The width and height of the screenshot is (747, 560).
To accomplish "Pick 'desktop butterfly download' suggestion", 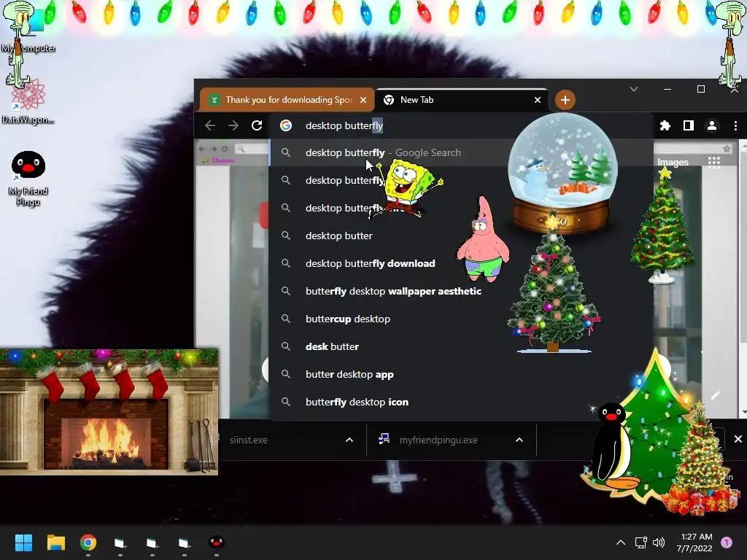I will [x=370, y=263].
